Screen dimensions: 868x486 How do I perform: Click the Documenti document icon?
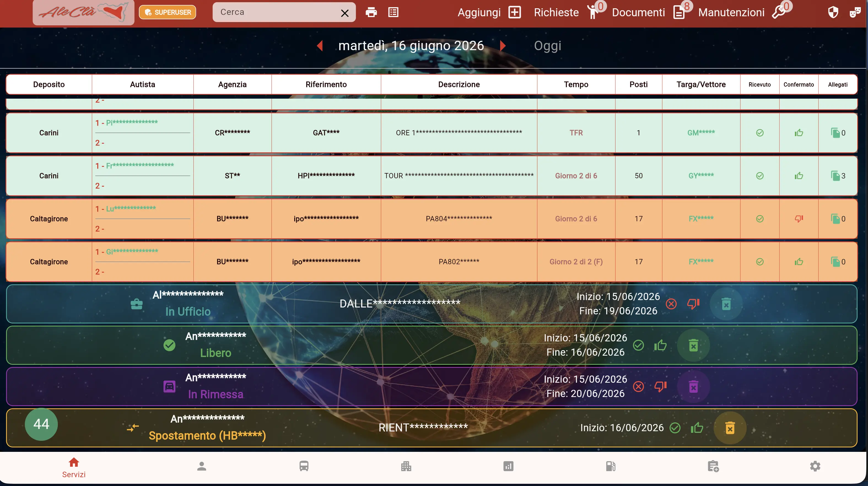679,13
